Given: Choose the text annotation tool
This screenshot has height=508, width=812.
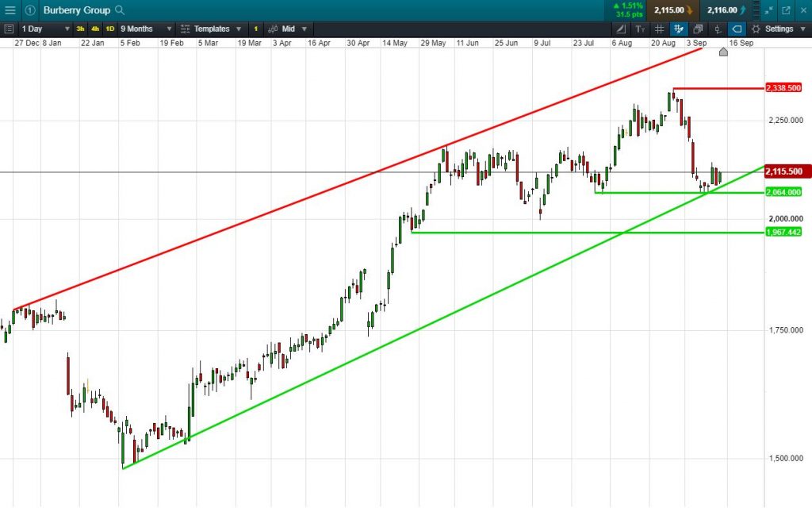Looking at the screenshot, I should (x=640, y=29).
